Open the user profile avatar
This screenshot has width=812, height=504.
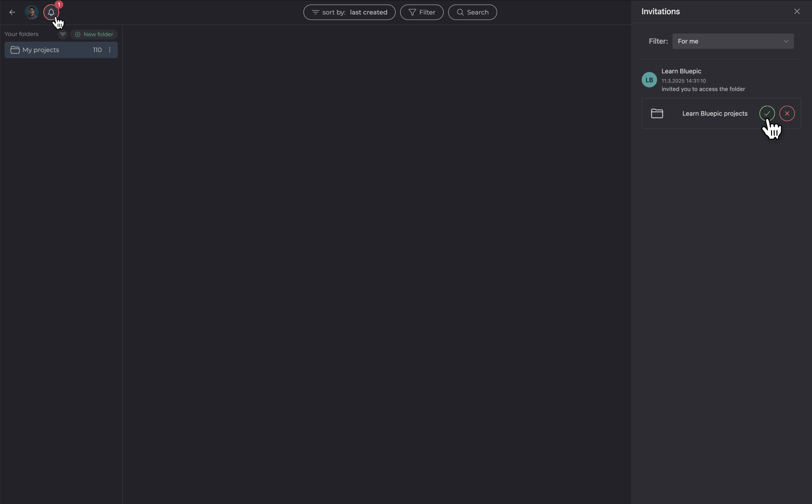(32, 12)
